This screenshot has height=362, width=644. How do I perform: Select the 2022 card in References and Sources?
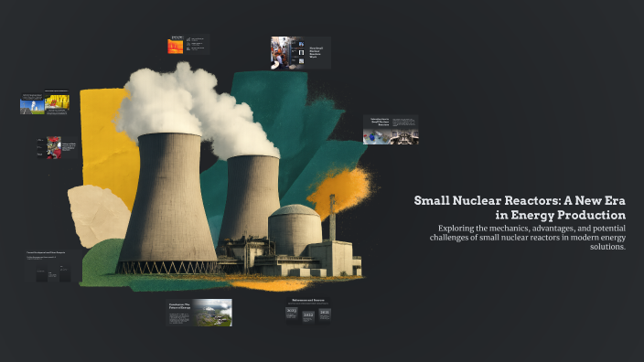click(x=308, y=316)
